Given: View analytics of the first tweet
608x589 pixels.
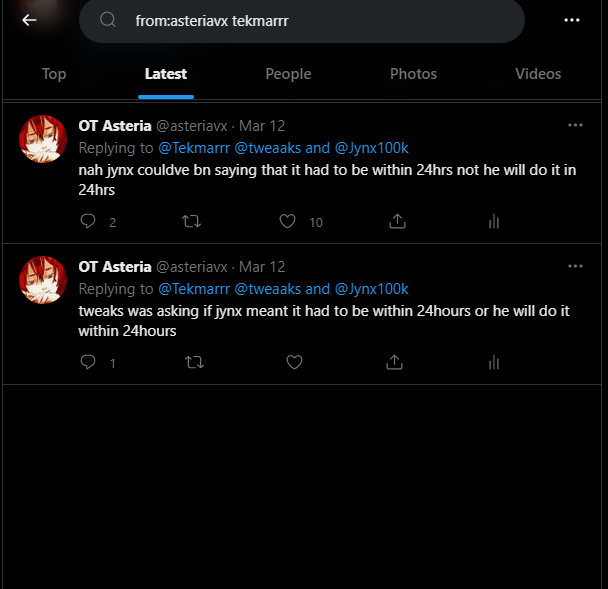Looking at the screenshot, I should 493,221.
